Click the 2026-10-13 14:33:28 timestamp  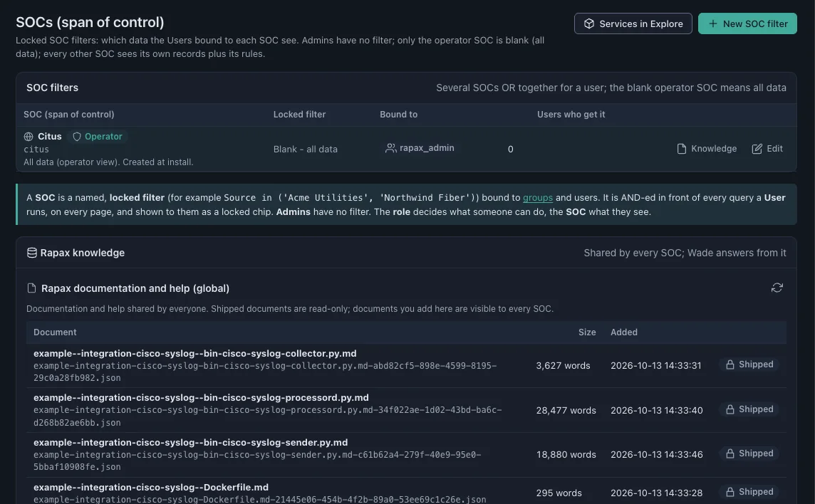click(656, 493)
